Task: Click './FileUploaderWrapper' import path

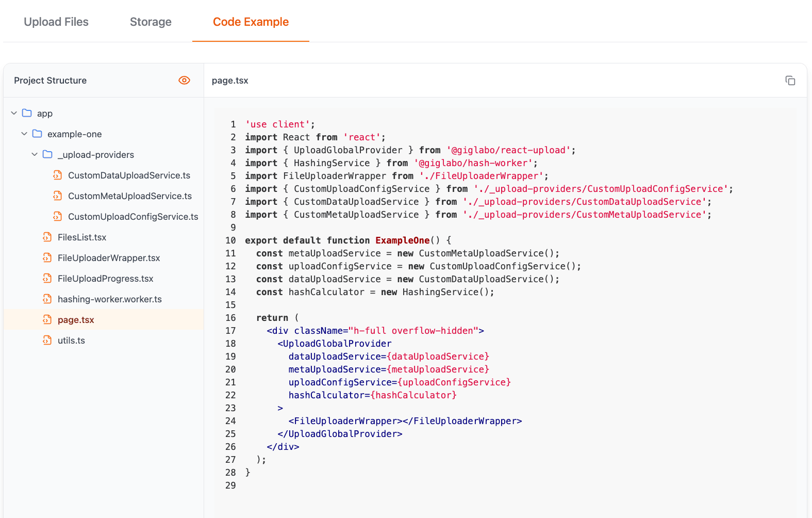Action: pyautogui.click(x=482, y=176)
